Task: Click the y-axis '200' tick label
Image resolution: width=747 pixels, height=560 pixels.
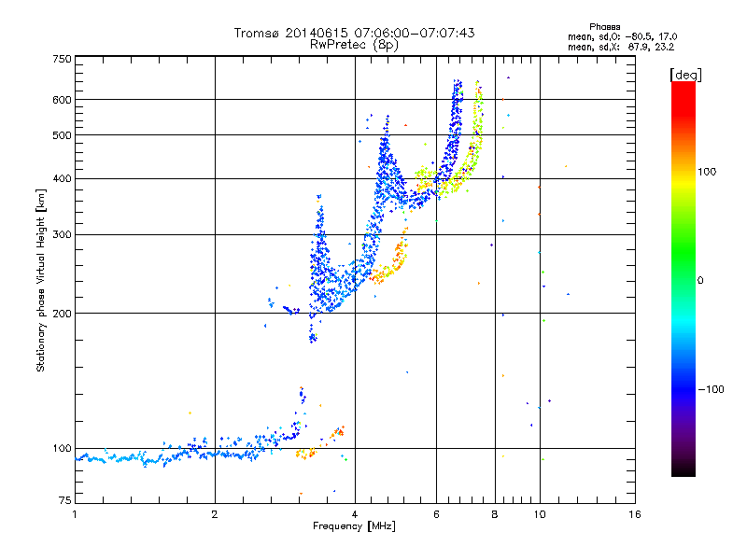Action: pyautogui.click(x=62, y=314)
